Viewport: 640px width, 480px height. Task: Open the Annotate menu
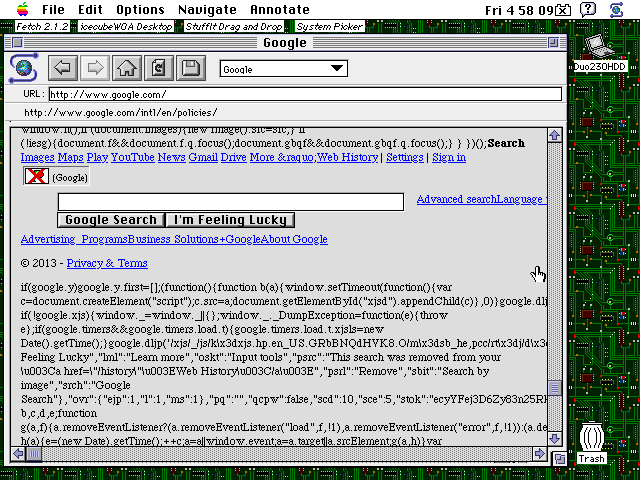[280, 9]
